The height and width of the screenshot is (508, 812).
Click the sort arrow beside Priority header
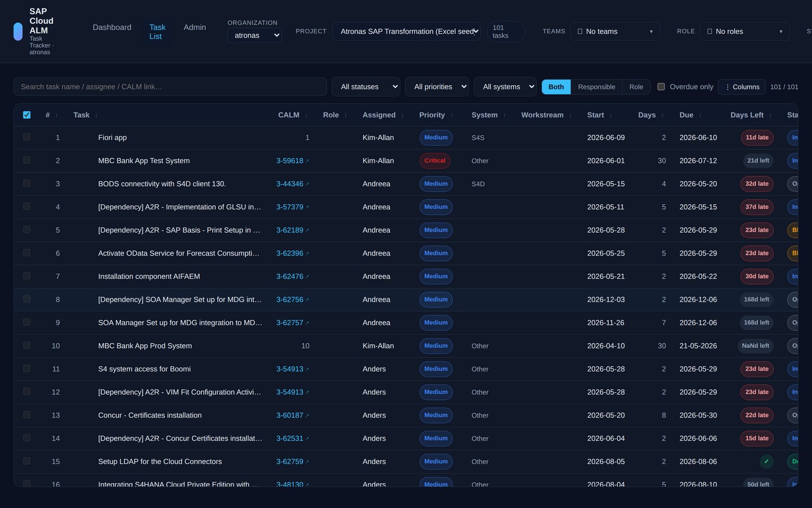pyautogui.click(x=451, y=115)
